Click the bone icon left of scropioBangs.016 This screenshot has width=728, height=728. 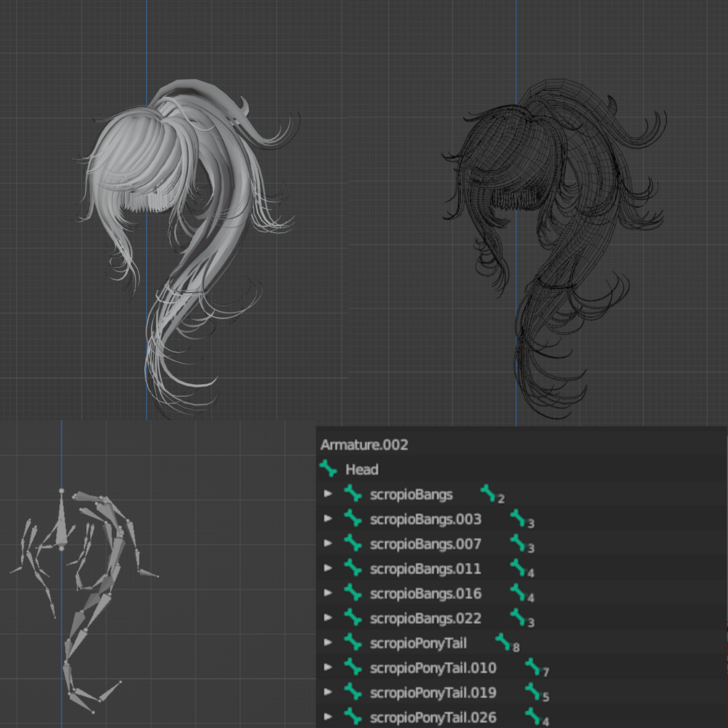tap(353, 593)
